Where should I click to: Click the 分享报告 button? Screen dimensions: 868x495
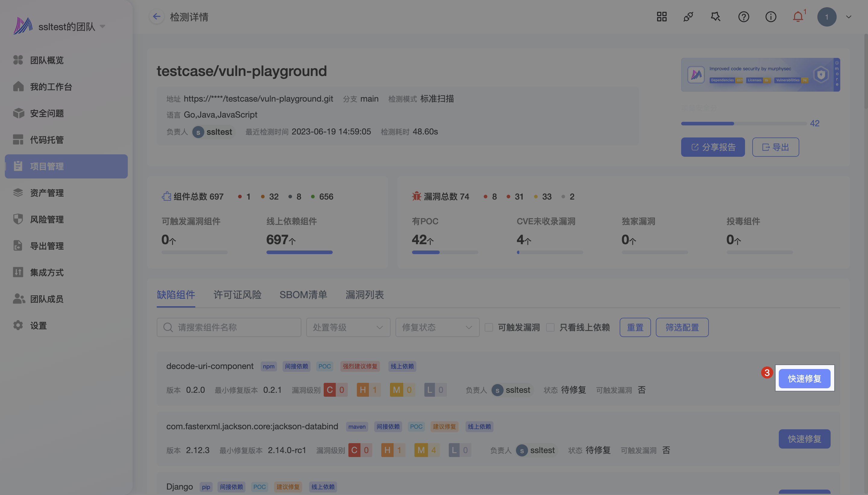tap(713, 147)
